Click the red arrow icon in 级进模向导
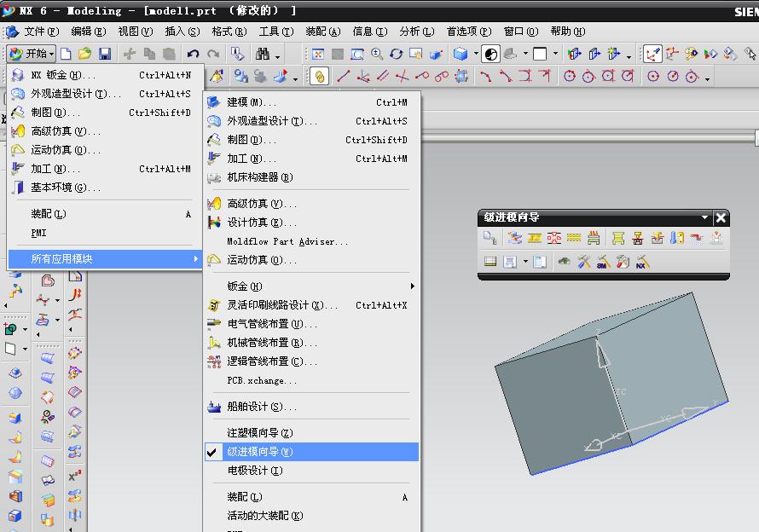Screen dimensions: 759x532 pyautogui.click(x=697, y=237)
